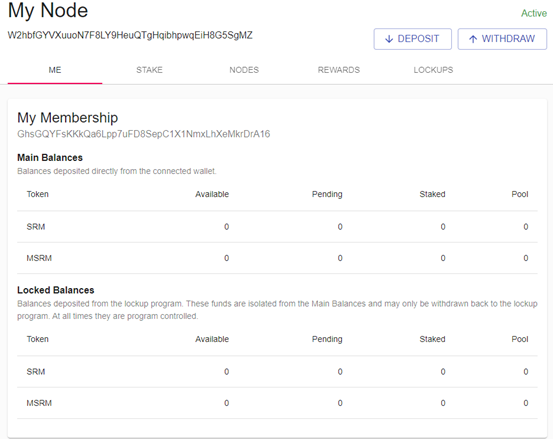553x439 pixels.
Task: Select SRM row in Locked Balances
Action: click(277, 372)
